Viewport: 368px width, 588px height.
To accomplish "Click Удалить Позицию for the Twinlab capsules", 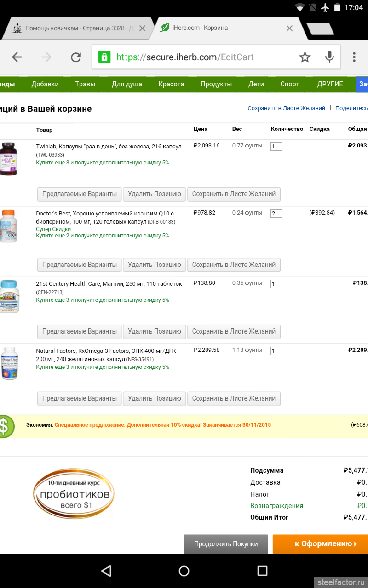I will [x=155, y=194].
